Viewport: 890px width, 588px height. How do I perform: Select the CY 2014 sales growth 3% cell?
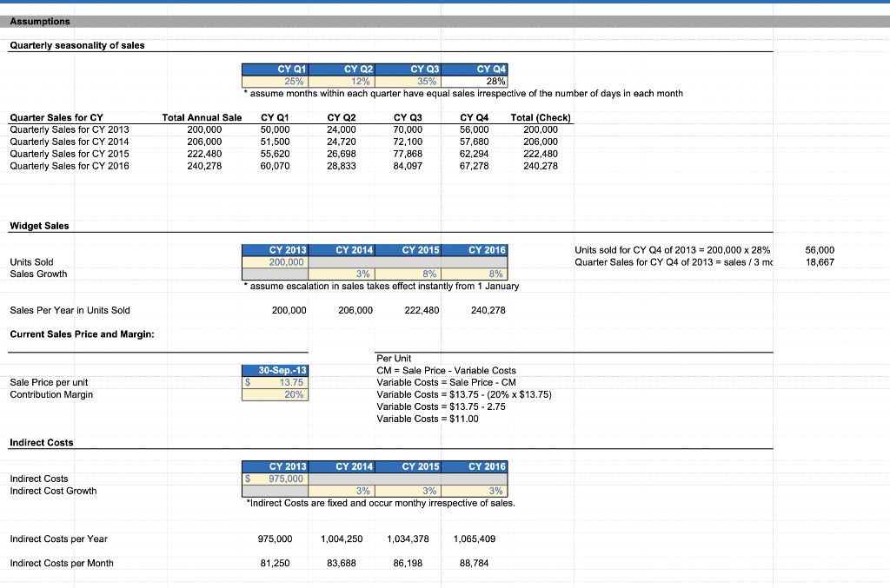342,274
